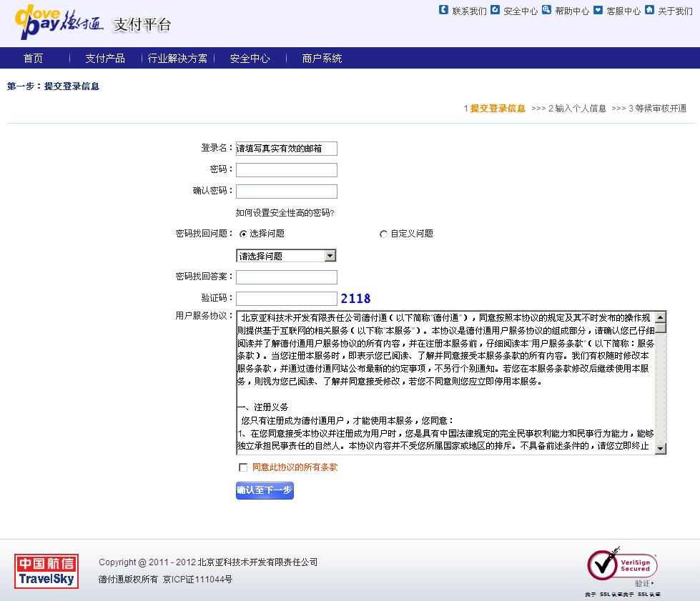Click the 验证码 input field
This screenshot has height=601, width=700.
pyautogui.click(x=286, y=299)
